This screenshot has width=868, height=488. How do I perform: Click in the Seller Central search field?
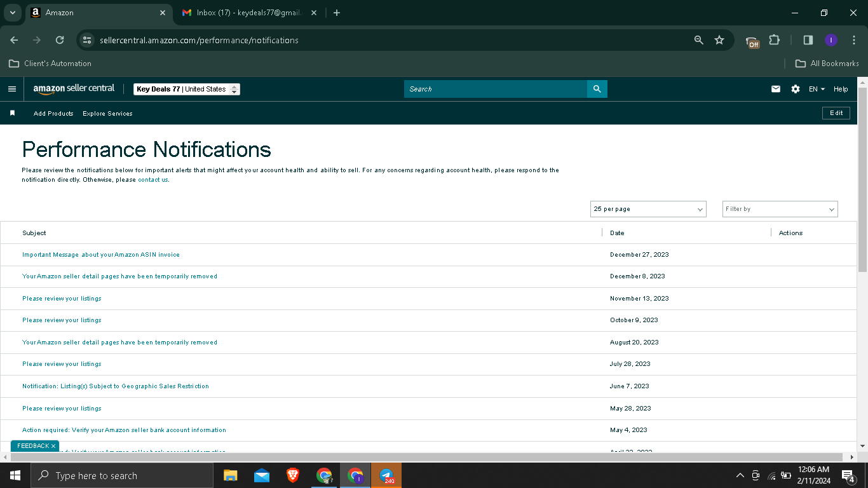[496, 89]
